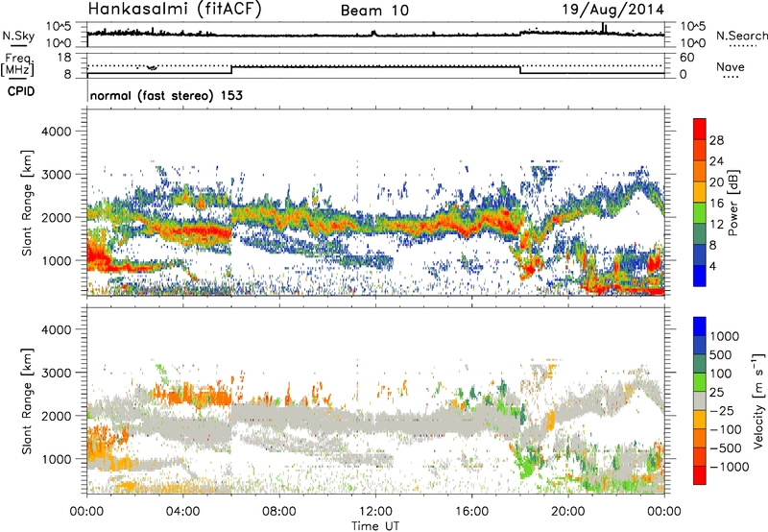Click the Slant Range label of power panel

coord(27,203)
